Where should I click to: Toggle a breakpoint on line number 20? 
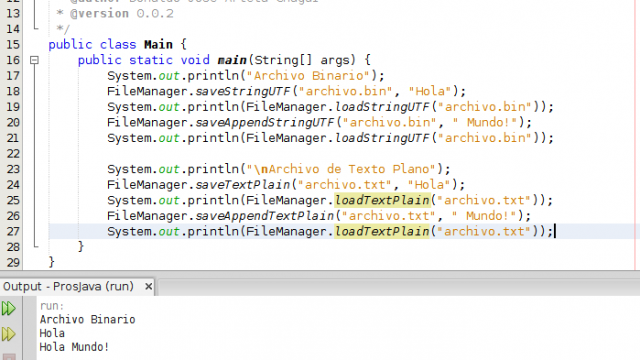(x=13, y=122)
